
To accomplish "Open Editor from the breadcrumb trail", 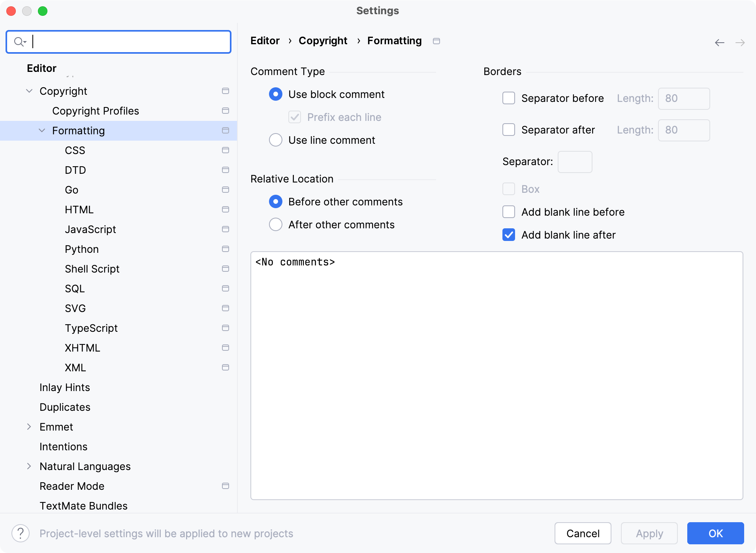I will pos(265,41).
